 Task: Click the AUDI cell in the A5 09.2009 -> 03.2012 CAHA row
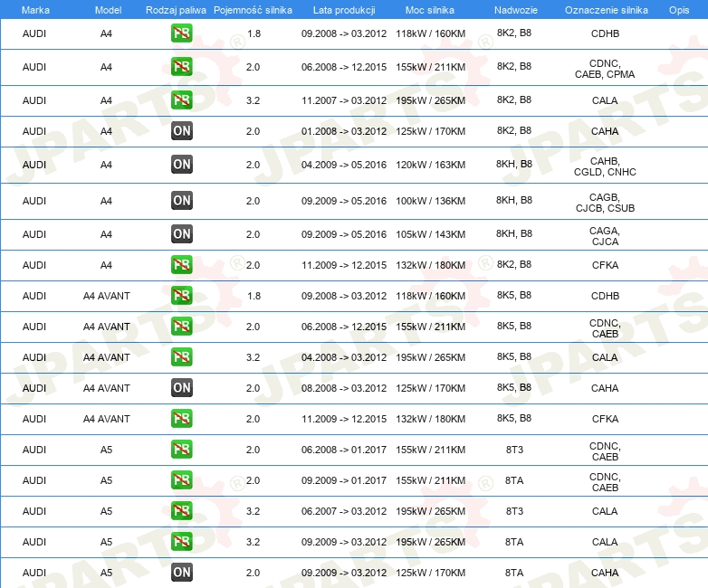tap(34, 573)
